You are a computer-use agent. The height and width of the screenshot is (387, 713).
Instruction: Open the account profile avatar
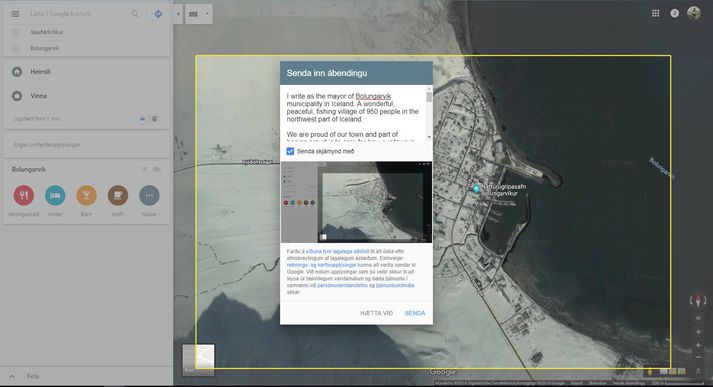coord(694,13)
